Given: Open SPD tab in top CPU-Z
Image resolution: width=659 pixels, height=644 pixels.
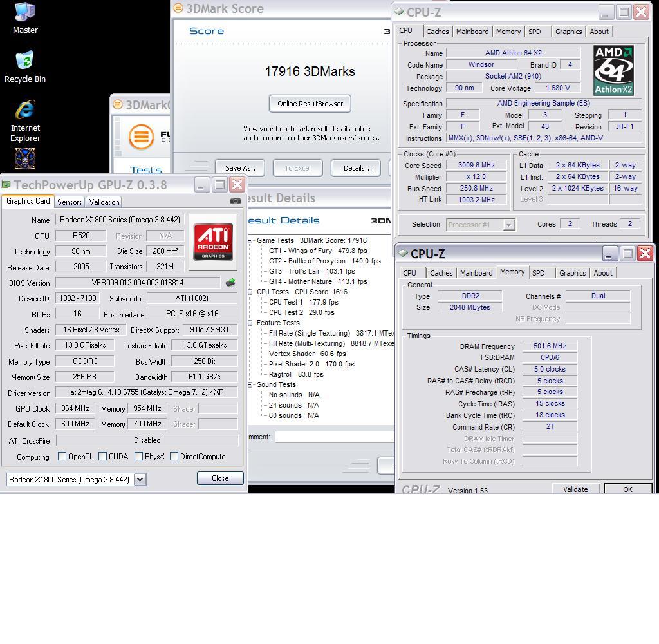Looking at the screenshot, I should [x=535, y=32].
